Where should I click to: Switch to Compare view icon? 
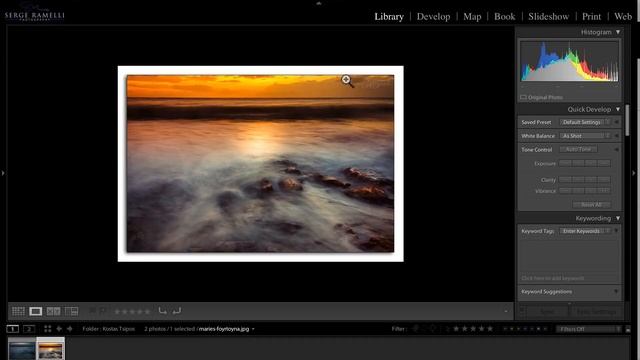point(53,311)
